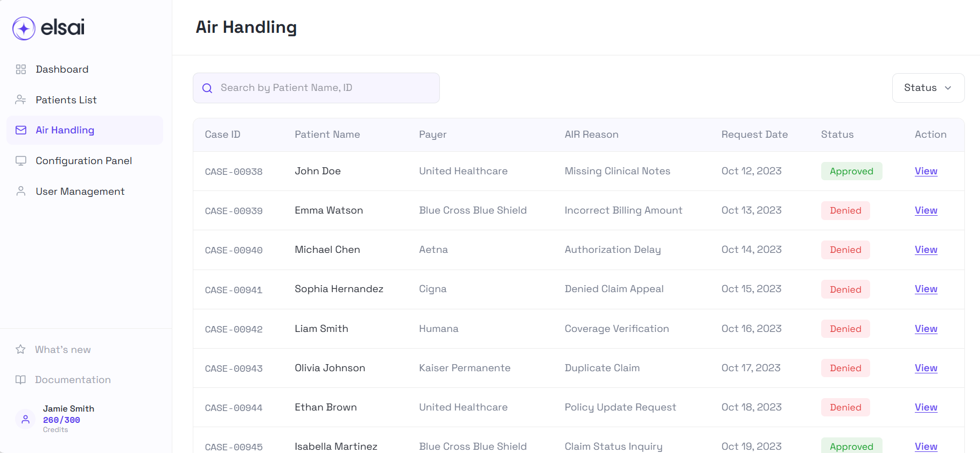The height and width of the screenshot is (453, 980).
Task: Select Air Handling in sidebar
Action: (85, 130)
